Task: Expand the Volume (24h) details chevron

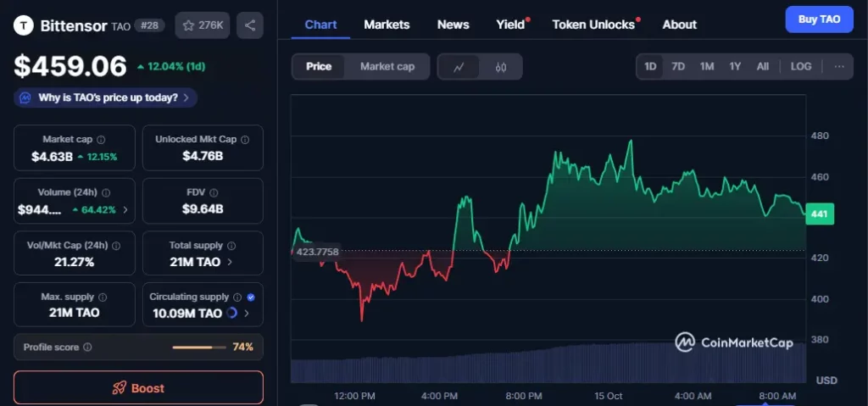Action: pyautogui.click(x=125, y=209)
